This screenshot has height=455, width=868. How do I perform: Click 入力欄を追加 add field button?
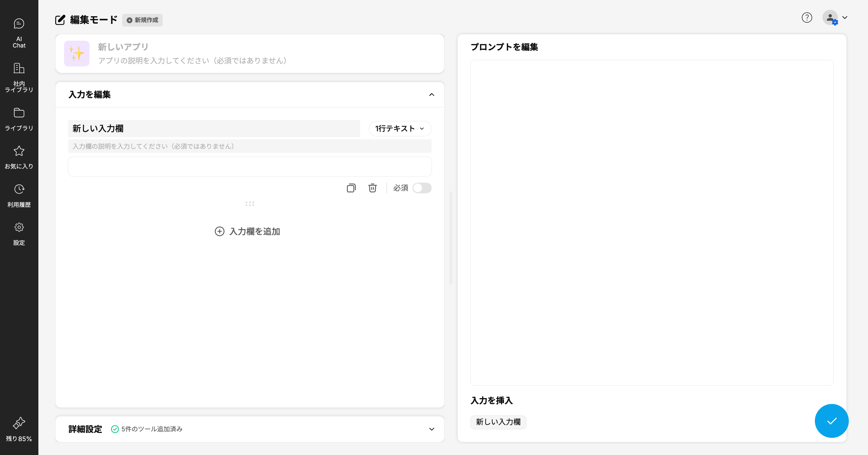coord(248,231)
